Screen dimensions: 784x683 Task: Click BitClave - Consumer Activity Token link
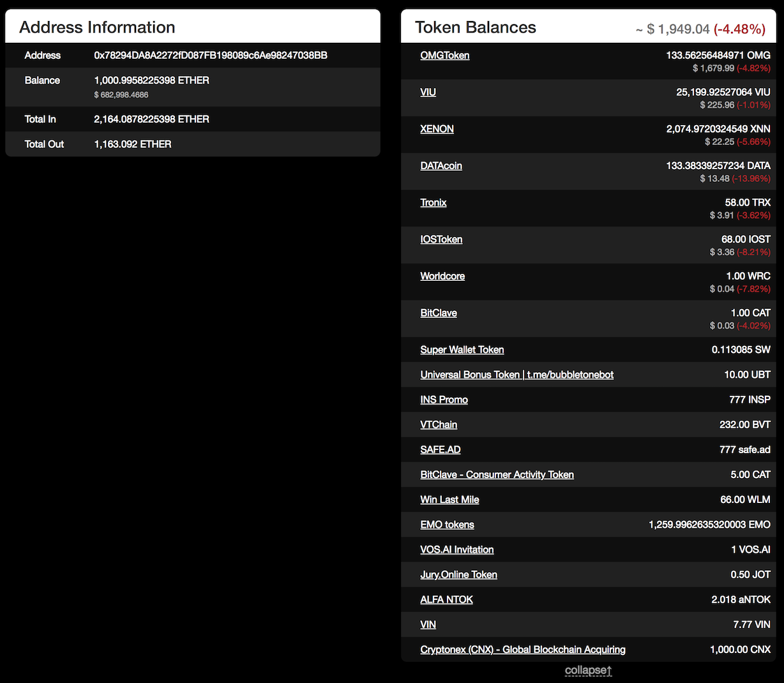tap(497, 474)
